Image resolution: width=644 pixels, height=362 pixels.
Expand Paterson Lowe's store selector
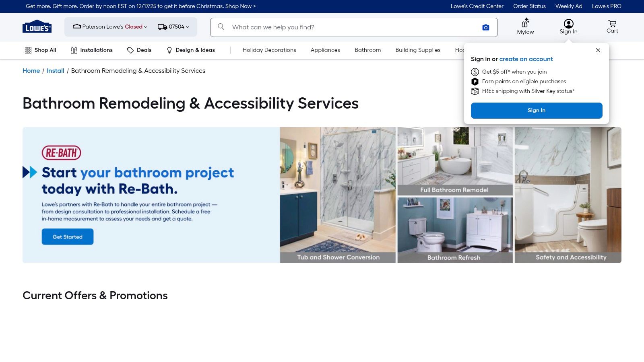(x=110, y=27)
